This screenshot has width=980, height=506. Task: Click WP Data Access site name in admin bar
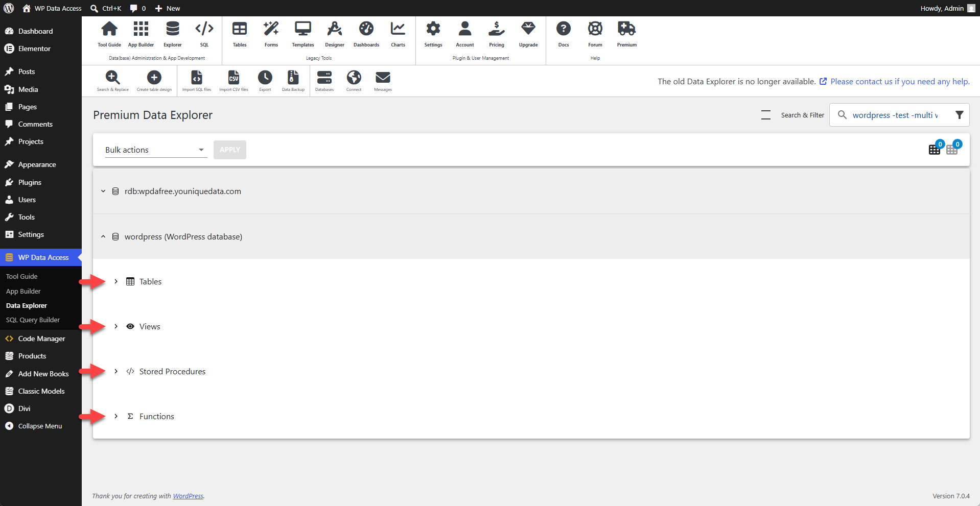click(52, 8)
